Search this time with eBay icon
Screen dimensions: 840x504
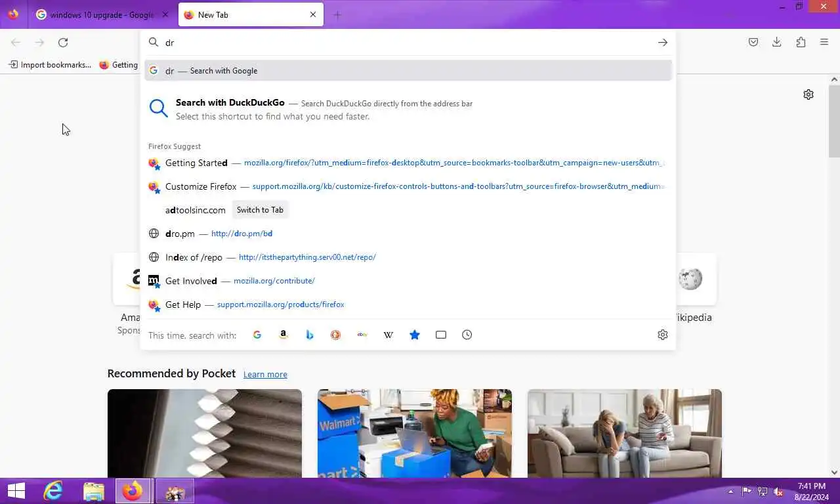click(x=362, y=335)
